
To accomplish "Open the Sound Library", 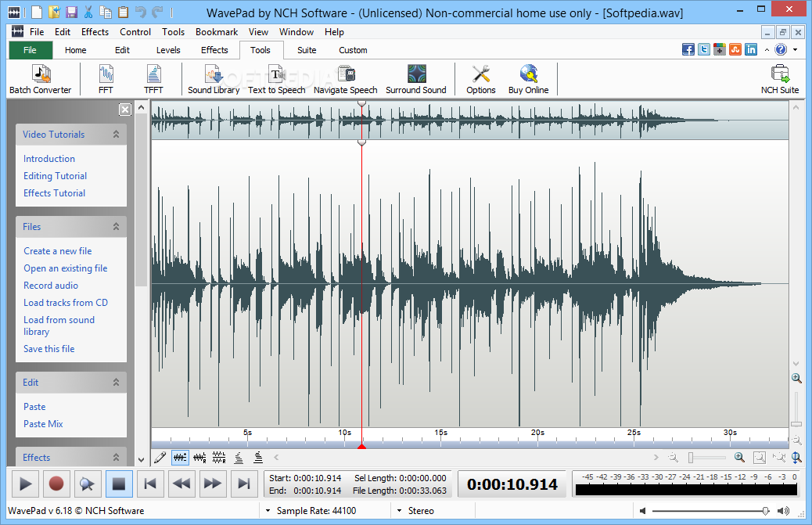I will [x=214, y=79].
